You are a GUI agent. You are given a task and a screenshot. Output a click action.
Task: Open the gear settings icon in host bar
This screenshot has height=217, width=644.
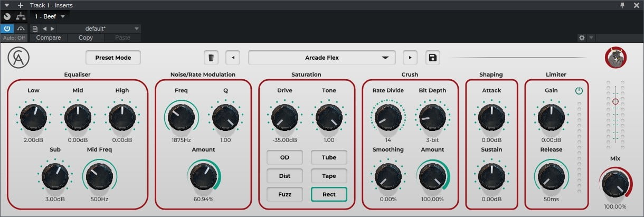point(582,38)
